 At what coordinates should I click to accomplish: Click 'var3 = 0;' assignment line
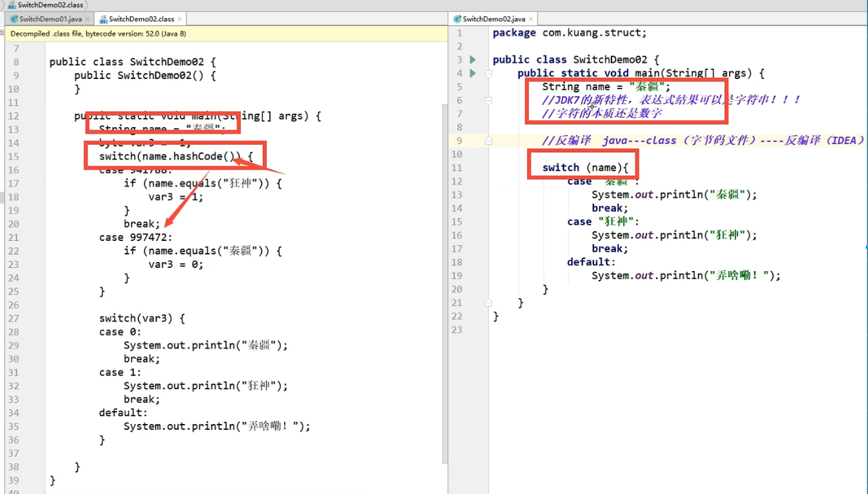[x=176, y=265]
